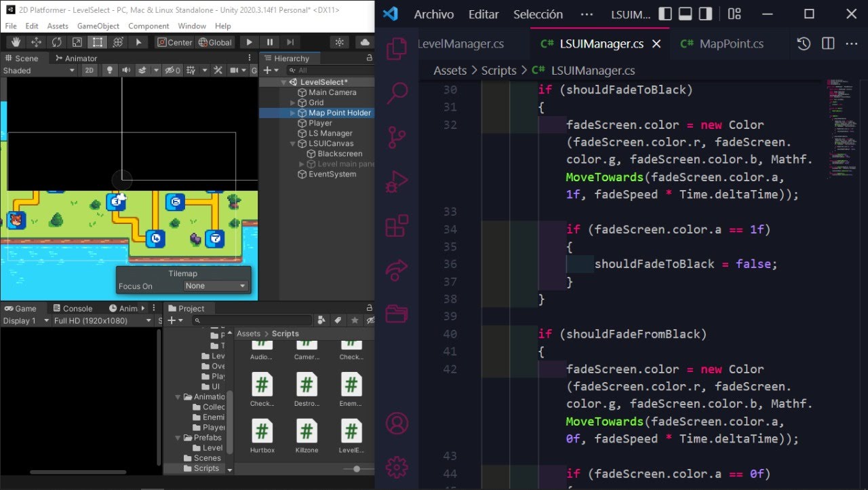Open scene camera settings icon
Viewport: 868px width, 490px height.
235,71
